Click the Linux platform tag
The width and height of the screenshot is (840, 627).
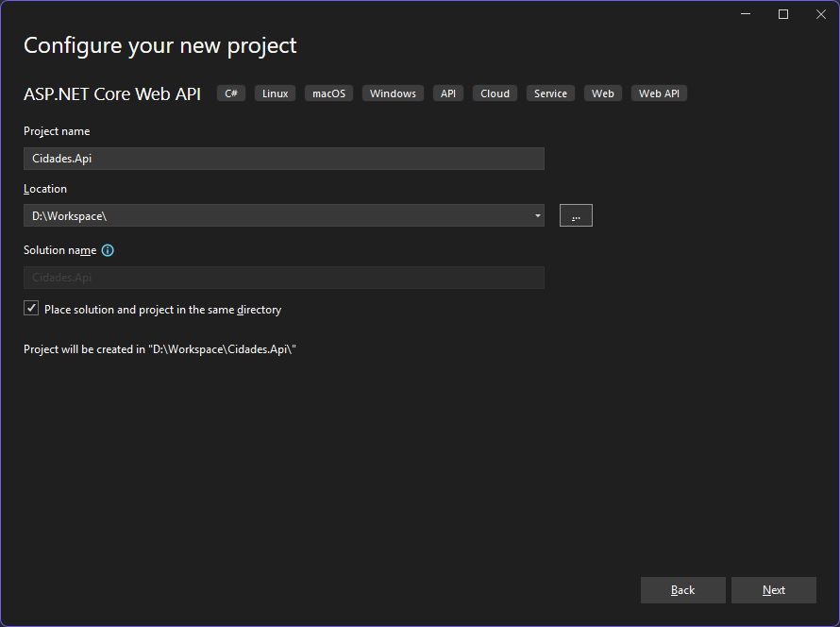(x=275, y=93)
